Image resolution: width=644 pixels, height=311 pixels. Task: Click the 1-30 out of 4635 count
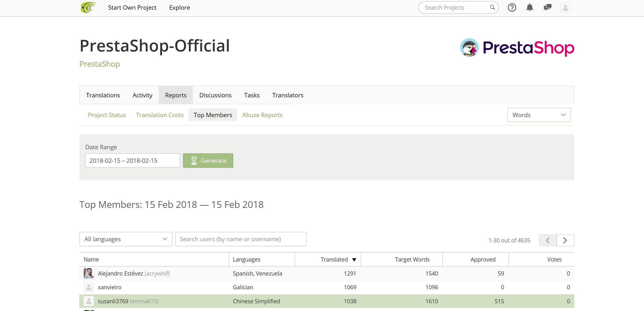tap(509, 240)
